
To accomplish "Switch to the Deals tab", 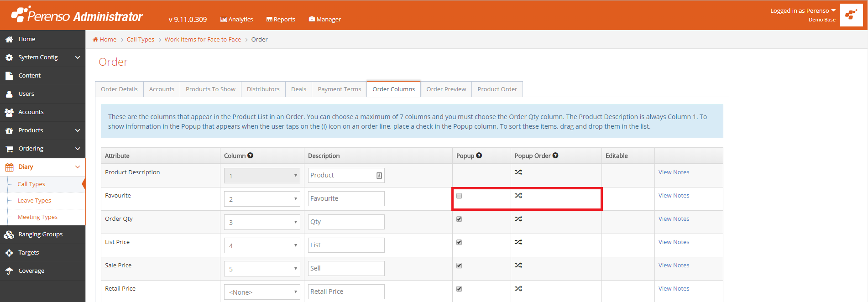I will pos(298,89).
